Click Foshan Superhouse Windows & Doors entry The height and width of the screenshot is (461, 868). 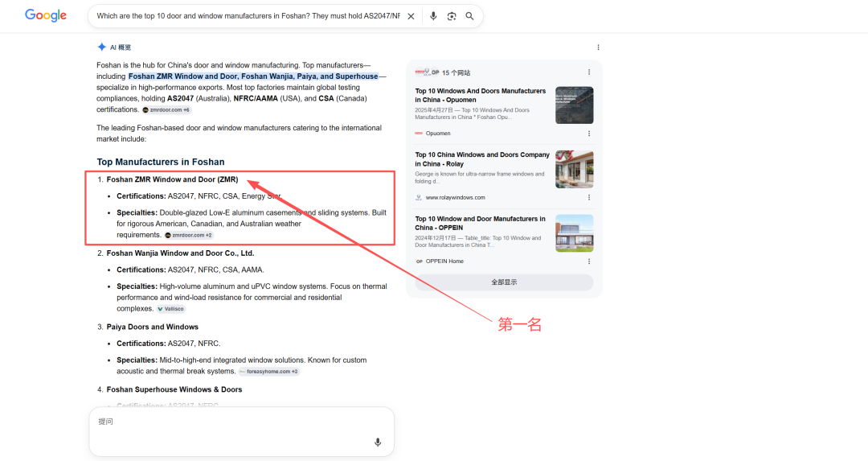click(x=174, y=389)
